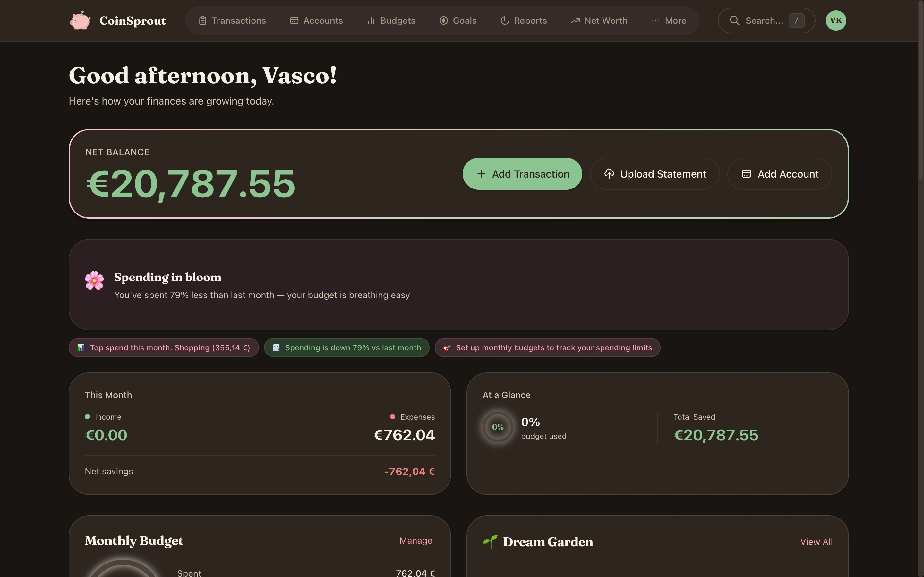Viewport: 924px width, 577px height.
Task: Click the Add Account button
Action: click(779, 174)
